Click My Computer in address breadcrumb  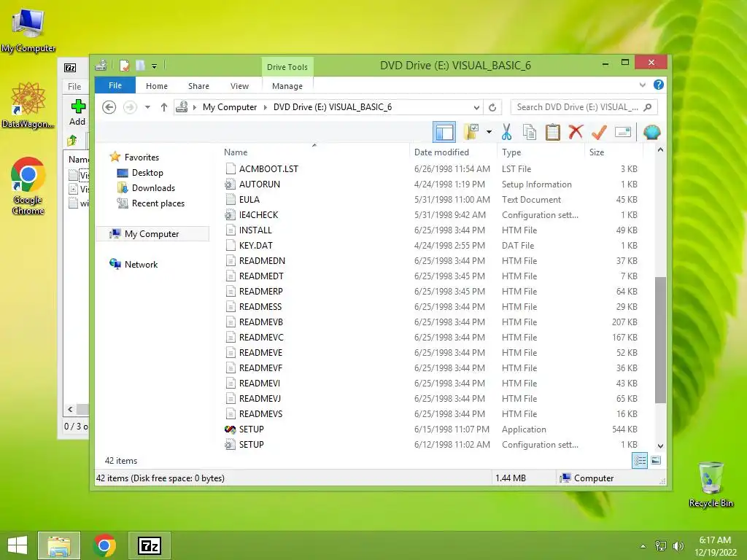[x=230, y=107]
